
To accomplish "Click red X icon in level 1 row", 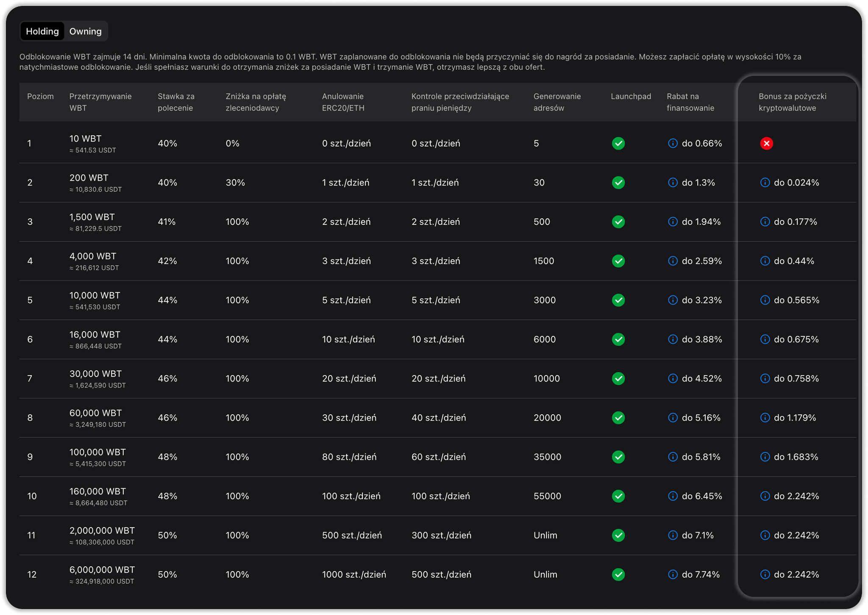I will click(x=766, y=143).
